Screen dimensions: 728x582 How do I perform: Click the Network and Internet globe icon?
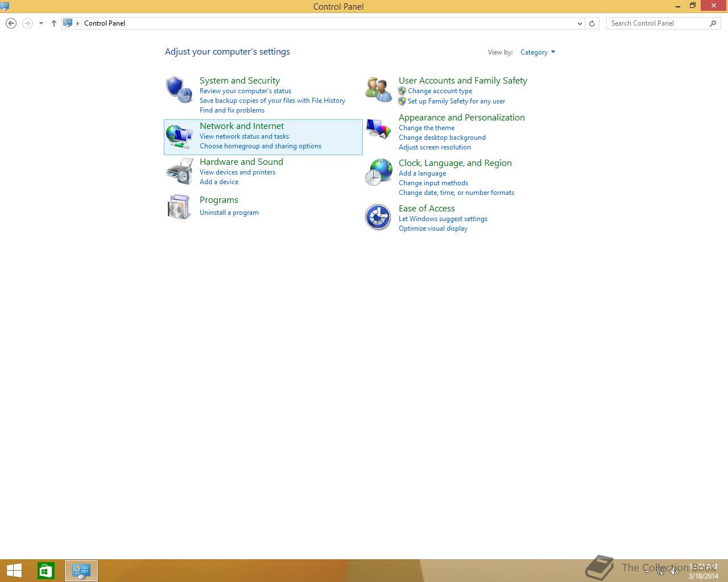click(179, 136)
